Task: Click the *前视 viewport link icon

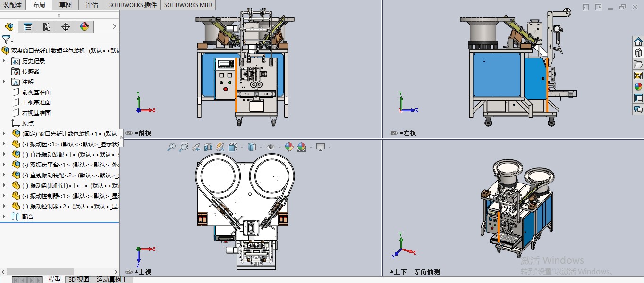Action: [x=129, y=133]
